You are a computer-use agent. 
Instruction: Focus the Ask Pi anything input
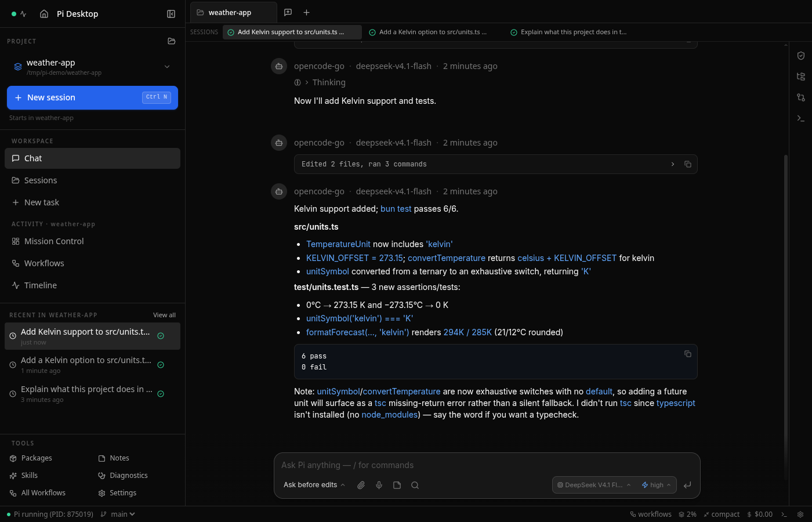(x=487, y=465)
